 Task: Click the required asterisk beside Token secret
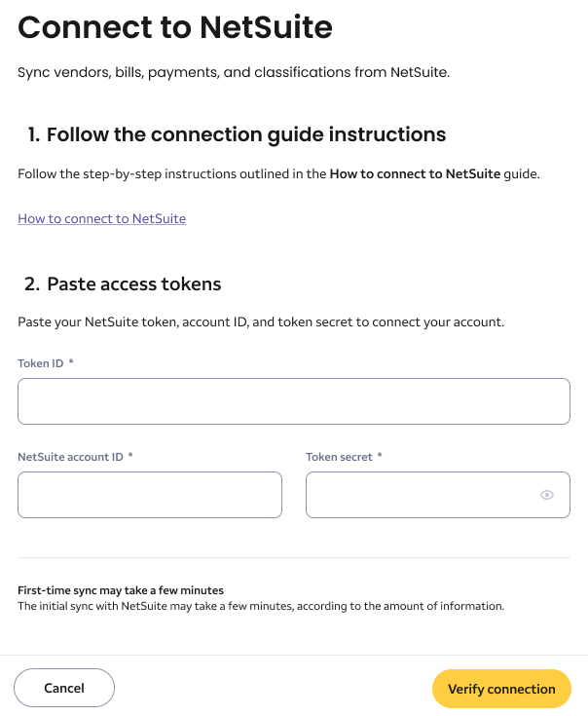tap(380, 456)
